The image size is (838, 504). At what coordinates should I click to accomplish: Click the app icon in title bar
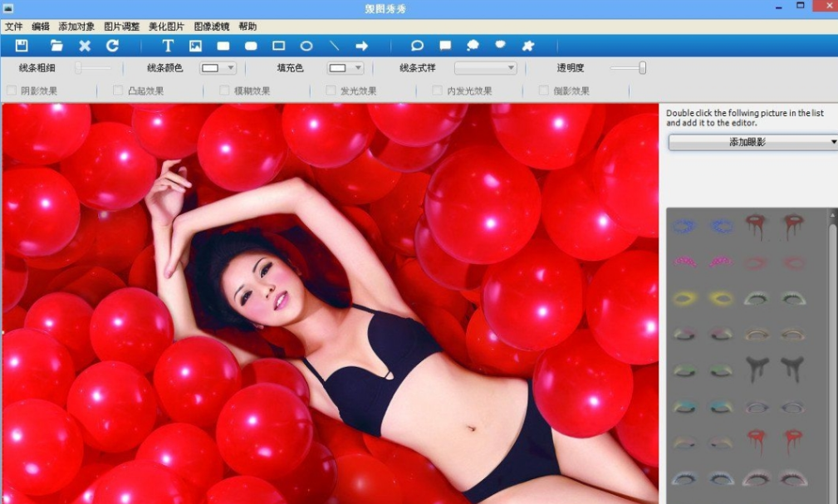click(8, 8)
